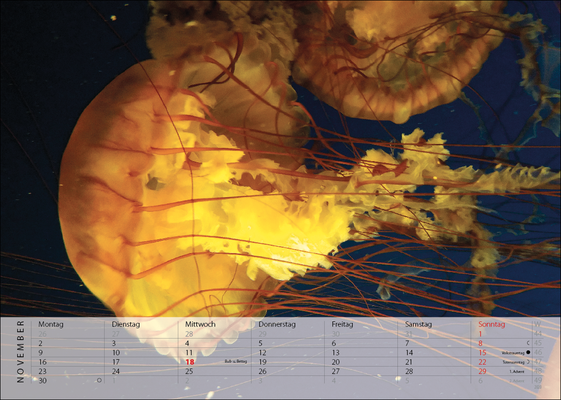Click Thursday date 19
Image resolution: width=561 pixels, height=400 pixels.
[263, 362]
